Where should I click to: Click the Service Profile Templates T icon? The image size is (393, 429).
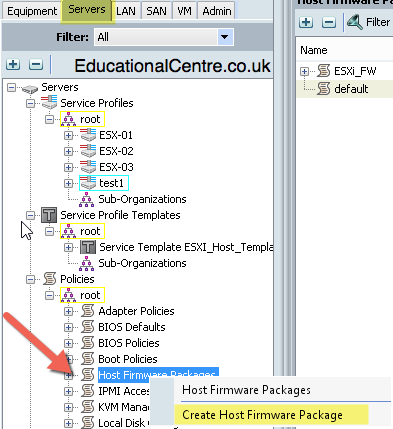pos(49,215)
